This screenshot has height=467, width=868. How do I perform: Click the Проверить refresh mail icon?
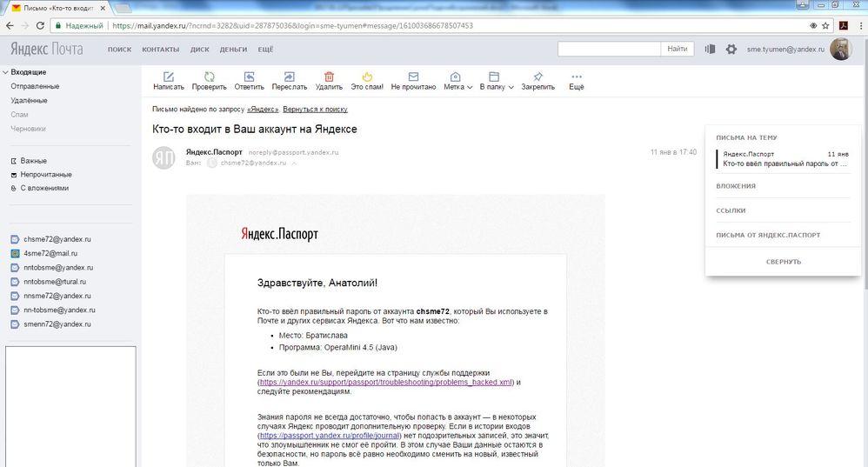click(x=210, y=77)
